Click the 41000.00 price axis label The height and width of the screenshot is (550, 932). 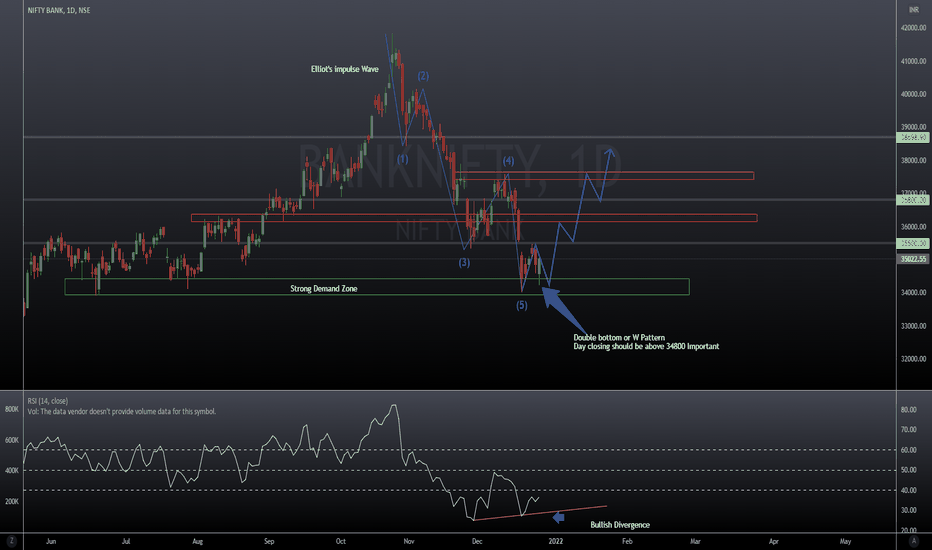click(914, 61)
